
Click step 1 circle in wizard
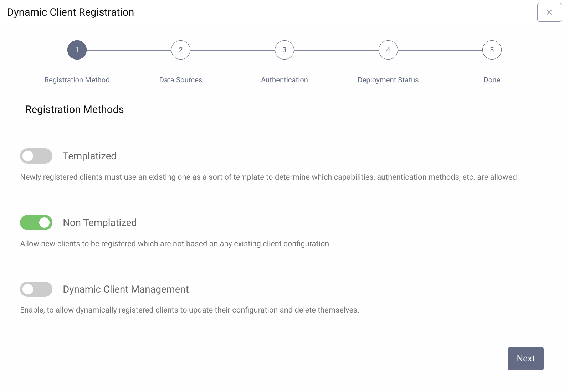[x=77, y=50]
